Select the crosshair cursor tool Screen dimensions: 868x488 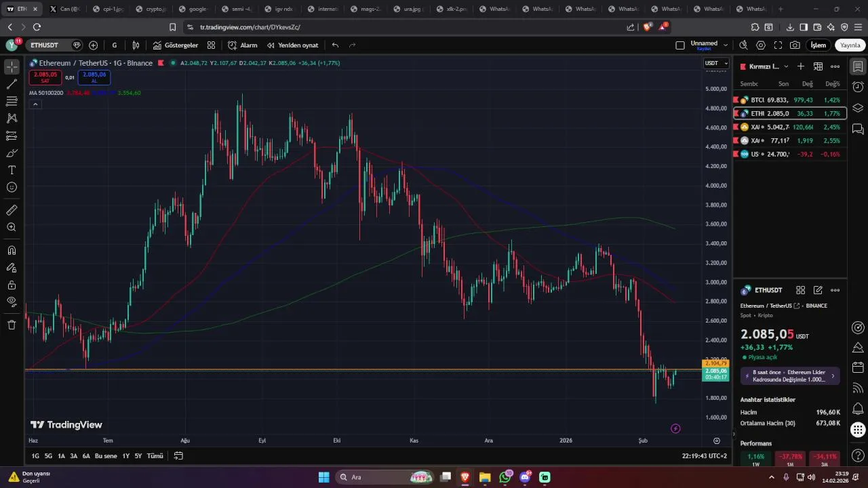click(x=12, y=66)
